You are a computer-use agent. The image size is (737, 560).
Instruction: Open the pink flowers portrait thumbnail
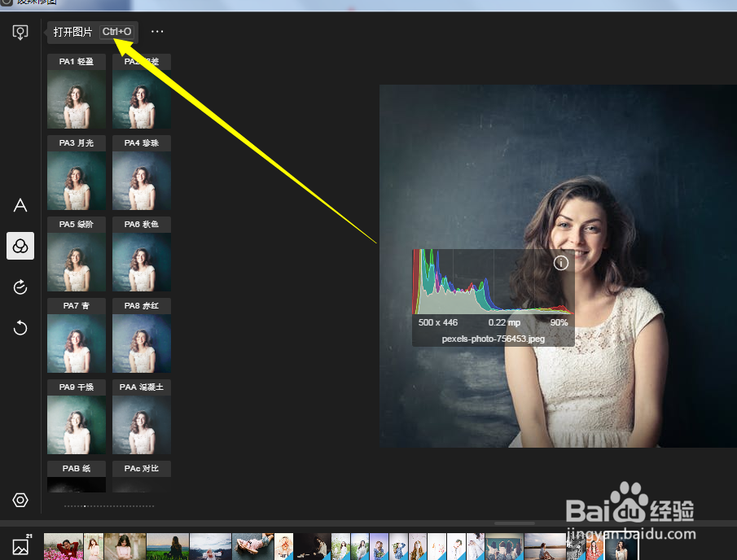[x=64, y=546]
